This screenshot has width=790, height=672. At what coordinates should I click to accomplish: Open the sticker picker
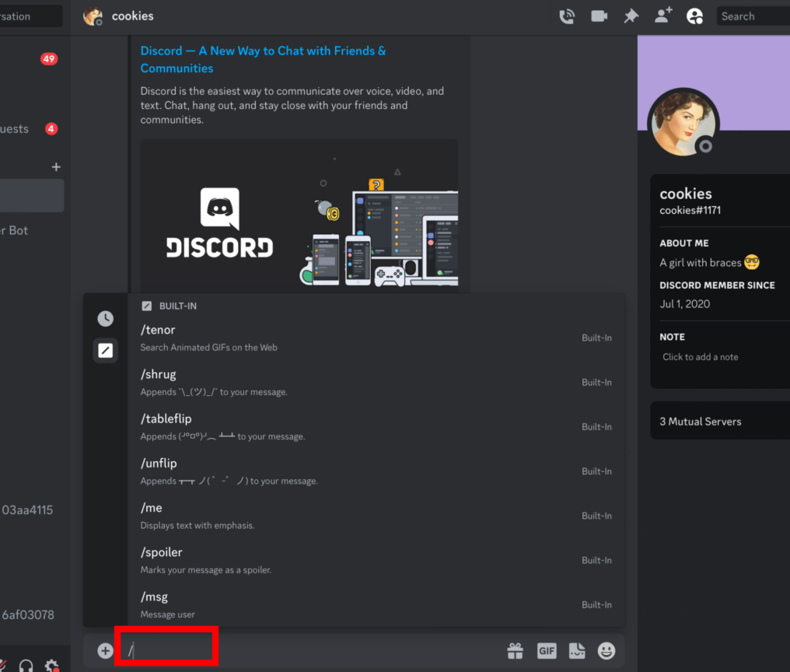pos(576,650)
